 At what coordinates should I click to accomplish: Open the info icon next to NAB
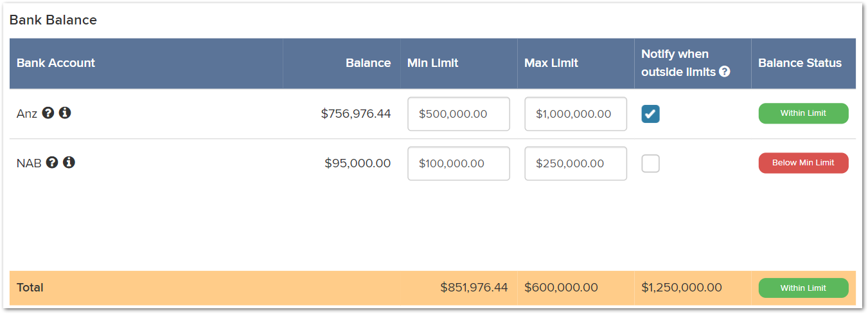click(69, 162)
